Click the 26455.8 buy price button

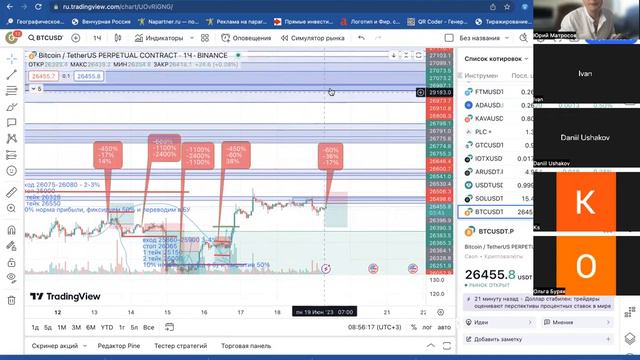[x=89, y=76]
